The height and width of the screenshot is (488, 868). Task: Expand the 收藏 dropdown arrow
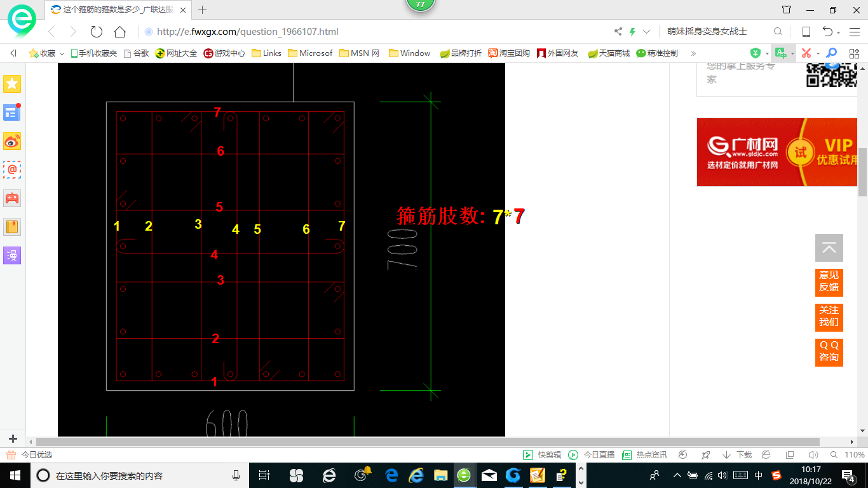tap(62, 54)
